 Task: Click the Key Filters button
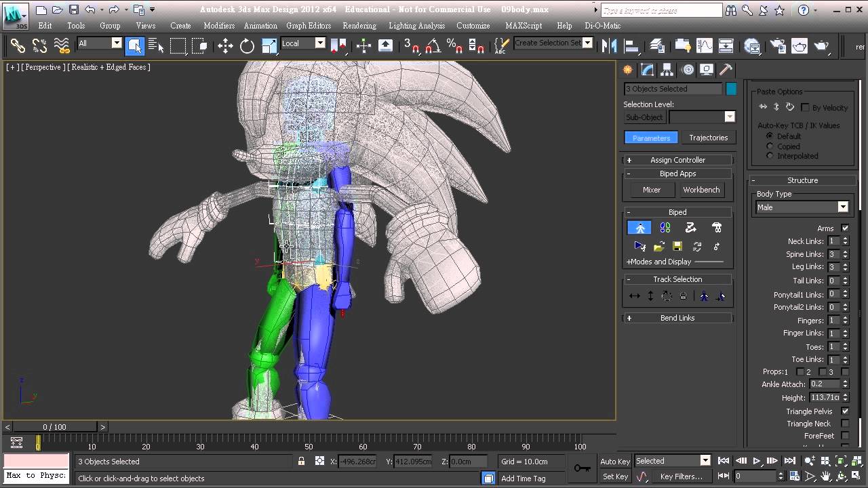coord(681,476)
